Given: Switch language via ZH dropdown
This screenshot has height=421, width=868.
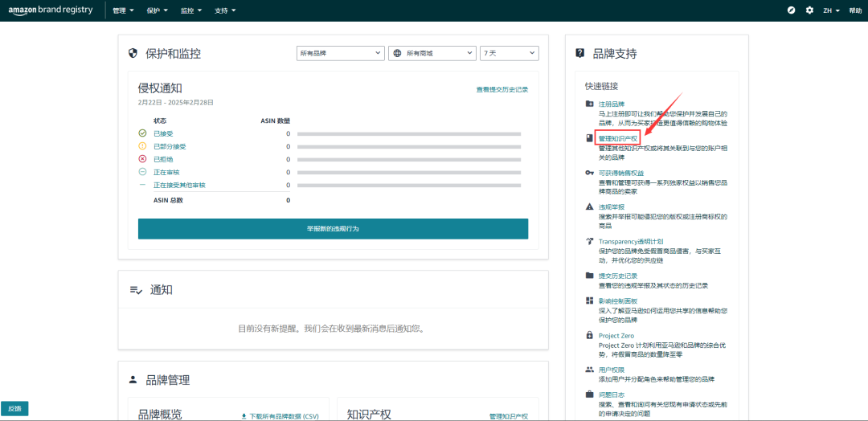Looking at the screenshot, I should click(831, 10).
